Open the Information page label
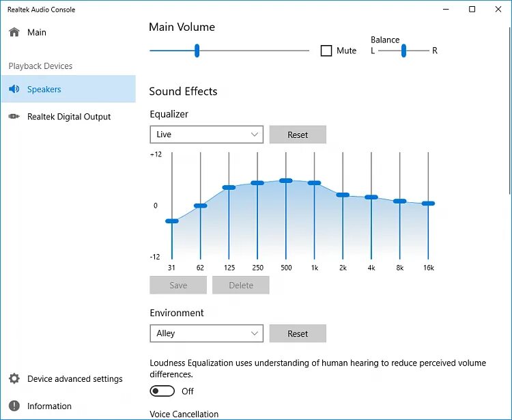This screenshot has height=420, width=512. (x=49, y=406)
